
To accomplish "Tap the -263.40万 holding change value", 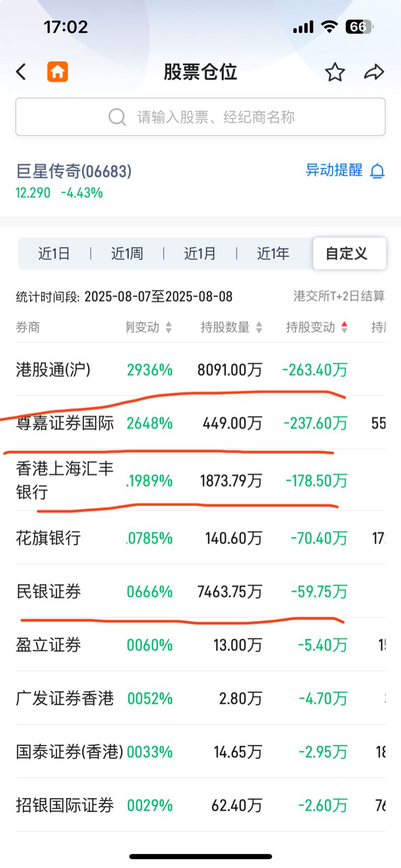I will click(x=315, y=370).
